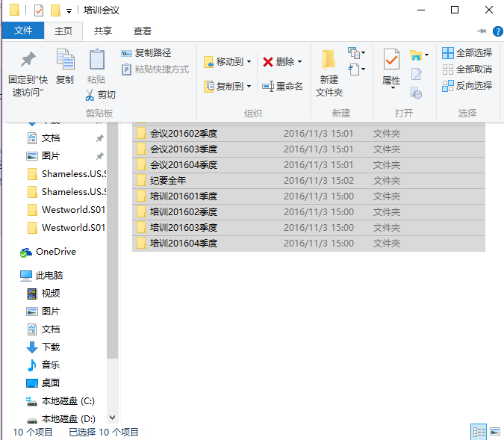Screen dimensions: 504x440
Task: Click the blue Help question mark icon
Action: click(x=497, y=31)
